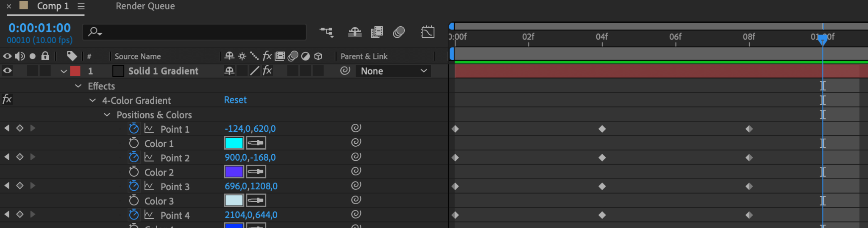
Task: Click the Composition Mini-Flowchart icon
Action: [x=326, y=32]
